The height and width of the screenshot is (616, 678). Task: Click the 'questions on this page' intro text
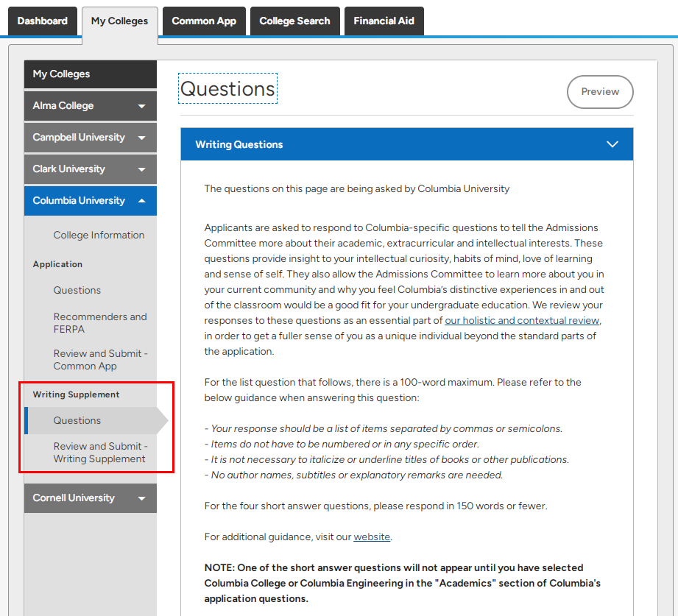[357, 189]
